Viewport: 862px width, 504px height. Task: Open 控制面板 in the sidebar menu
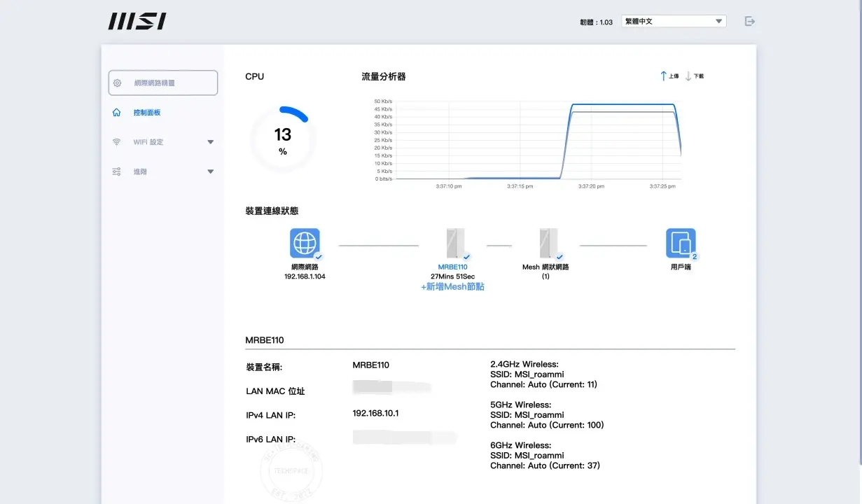pyautogui.click(x=147, y=113)
